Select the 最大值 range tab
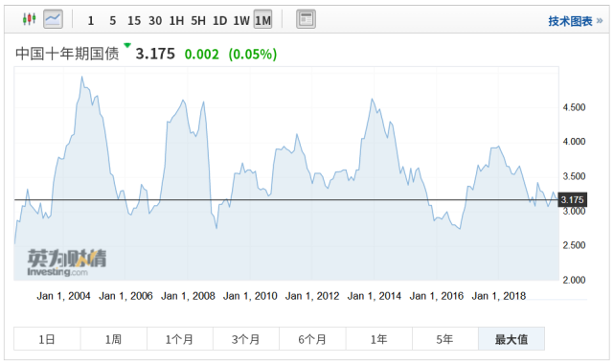 click(512, 339)
